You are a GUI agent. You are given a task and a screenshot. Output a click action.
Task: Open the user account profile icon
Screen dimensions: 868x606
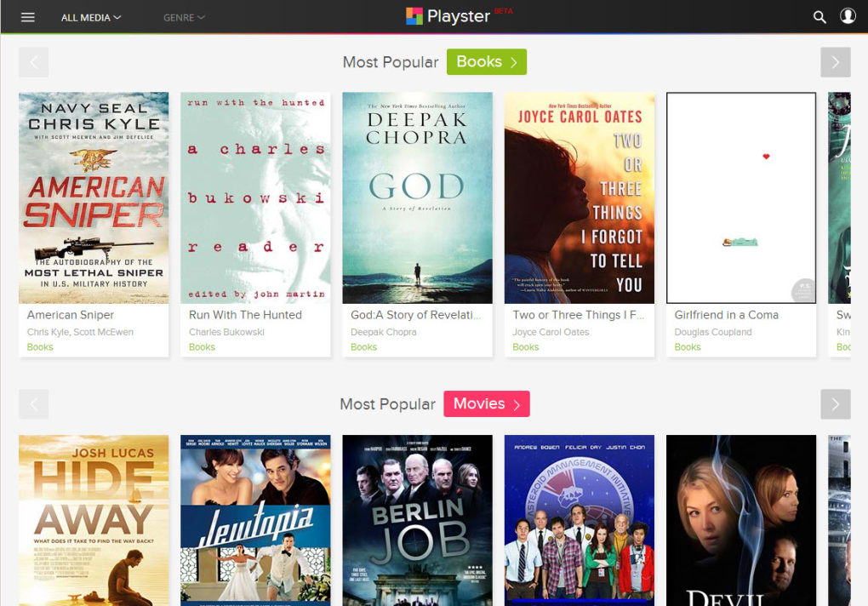pos(848,16)
